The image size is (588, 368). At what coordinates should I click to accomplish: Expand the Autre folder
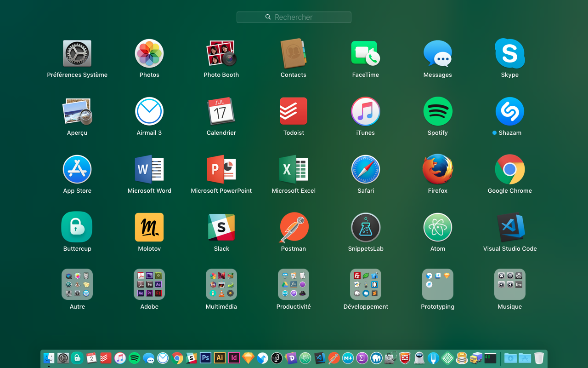(x=77, y=285)
